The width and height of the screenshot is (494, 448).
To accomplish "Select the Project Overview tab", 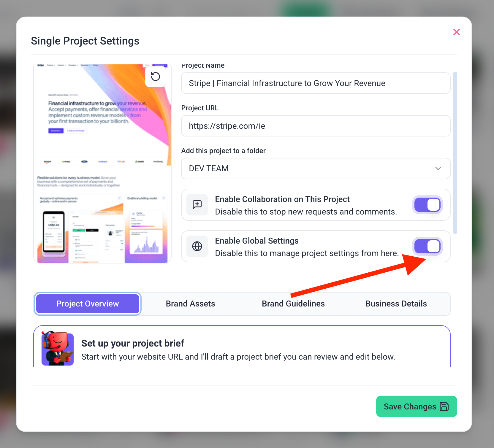I will click(88, 304).
